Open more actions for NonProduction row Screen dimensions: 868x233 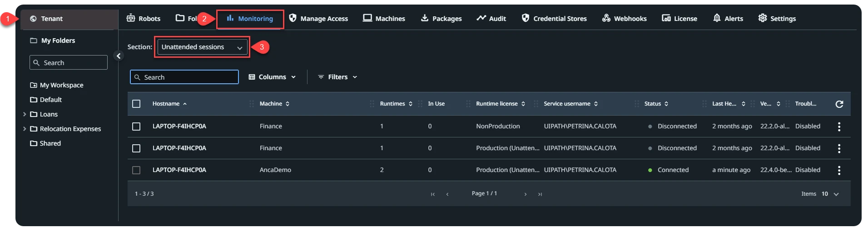[x=839, y=127]
